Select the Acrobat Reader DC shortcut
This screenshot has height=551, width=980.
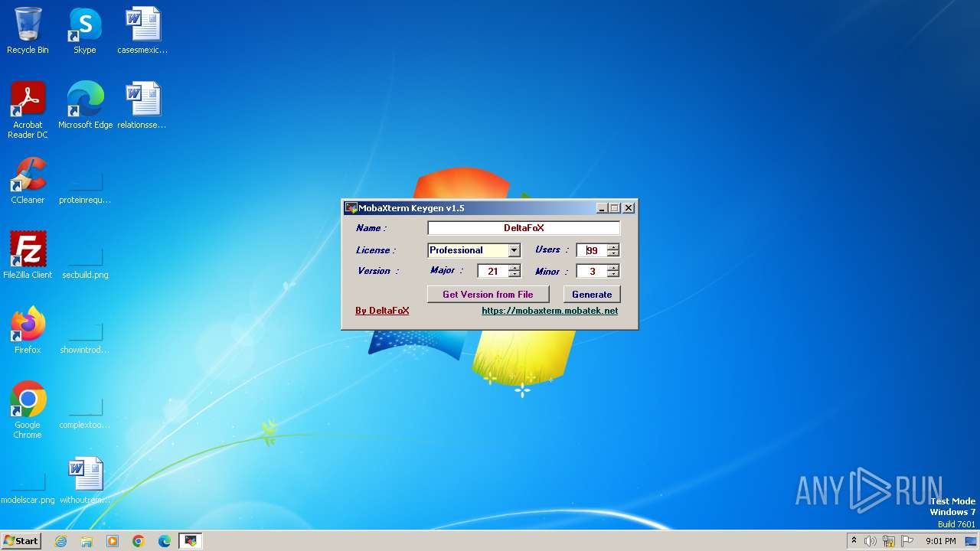(28, 110)
